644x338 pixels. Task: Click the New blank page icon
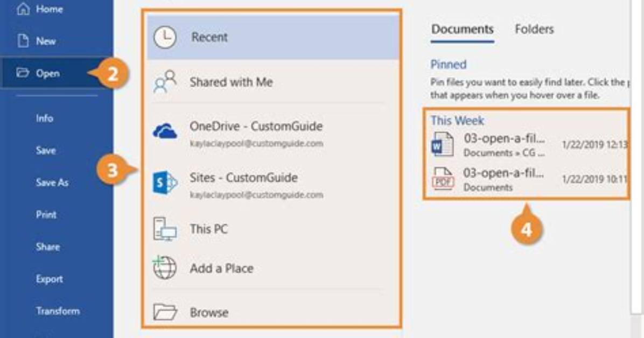(23, 41)
